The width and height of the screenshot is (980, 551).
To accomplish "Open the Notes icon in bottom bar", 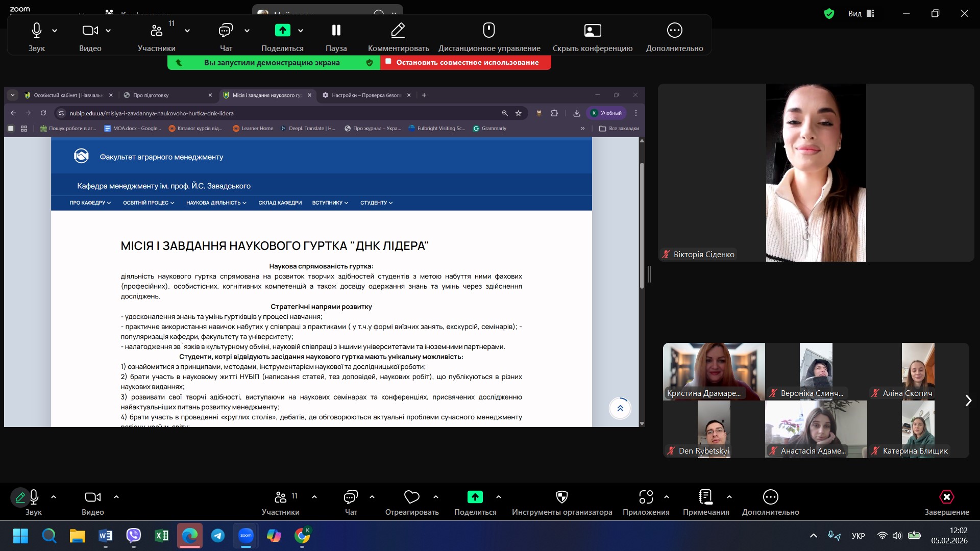I will coord(705,497).
